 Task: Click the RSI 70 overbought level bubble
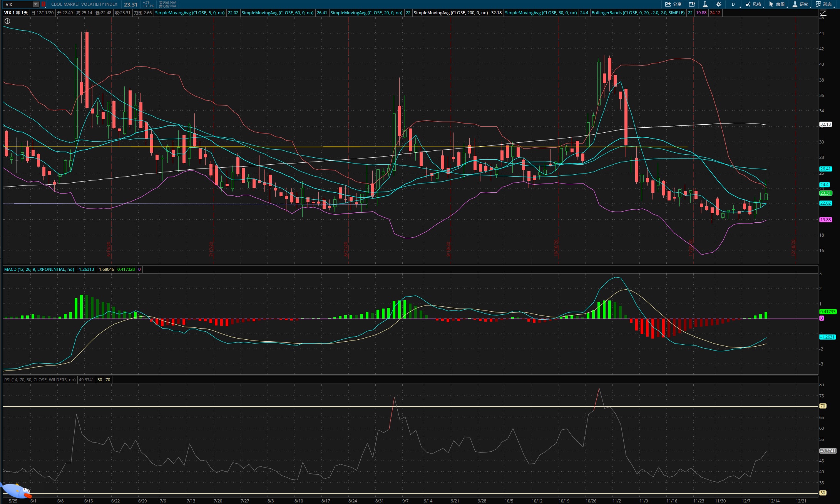point(823,406)
